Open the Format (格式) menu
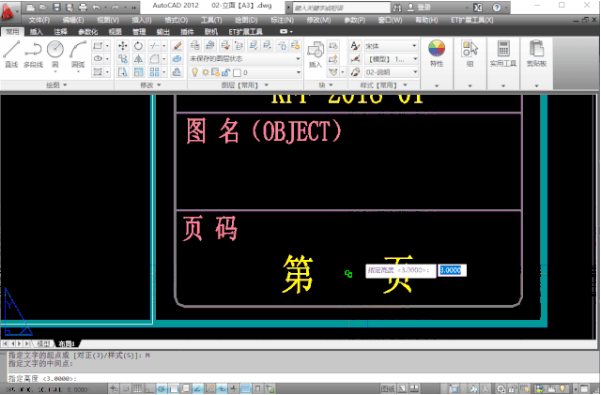 click(x=176, y=20)
